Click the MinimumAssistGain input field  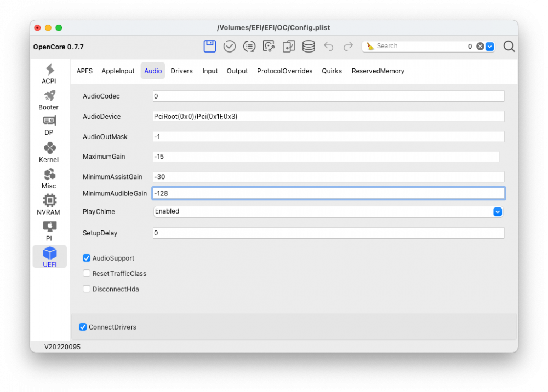click(x=328, y=177)
